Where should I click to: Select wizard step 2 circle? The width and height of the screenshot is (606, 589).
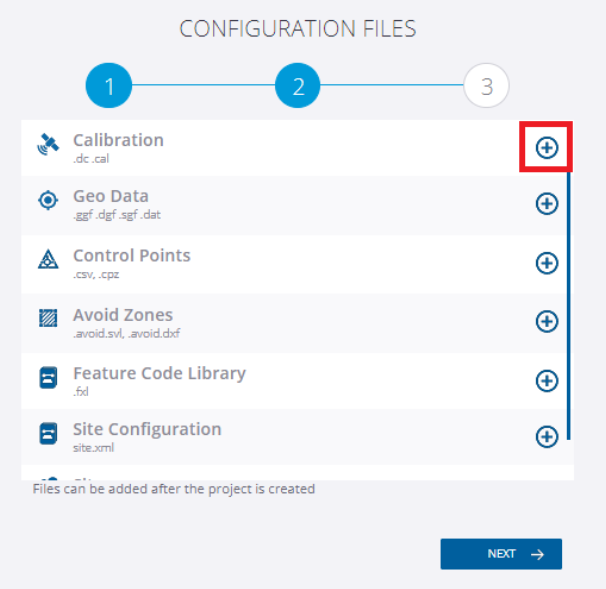click(x=298, y=87)
